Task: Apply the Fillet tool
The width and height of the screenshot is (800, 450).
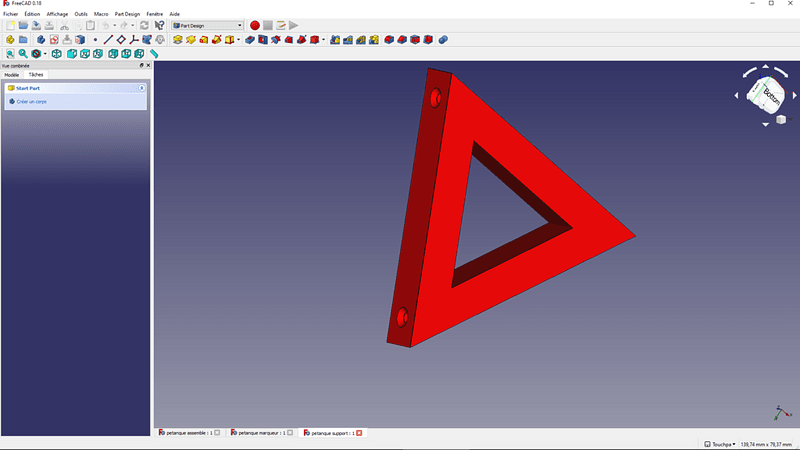Action: click(x=389, y=40)
